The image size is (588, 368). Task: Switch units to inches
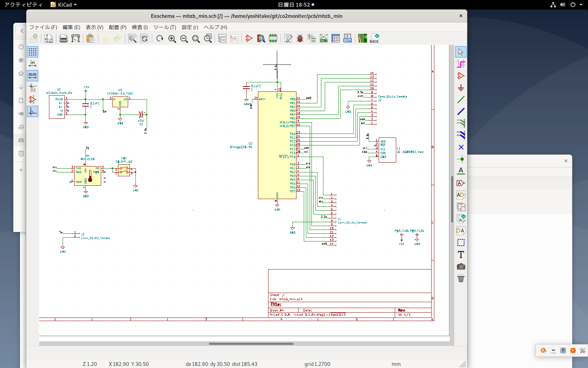click(33, 64)
